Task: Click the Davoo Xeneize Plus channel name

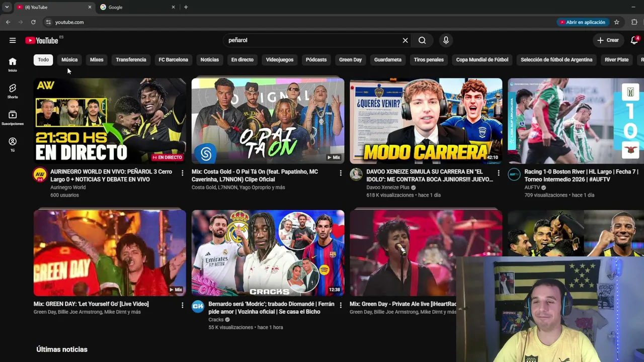Action: pyautogui.click(x=388, y=188)
